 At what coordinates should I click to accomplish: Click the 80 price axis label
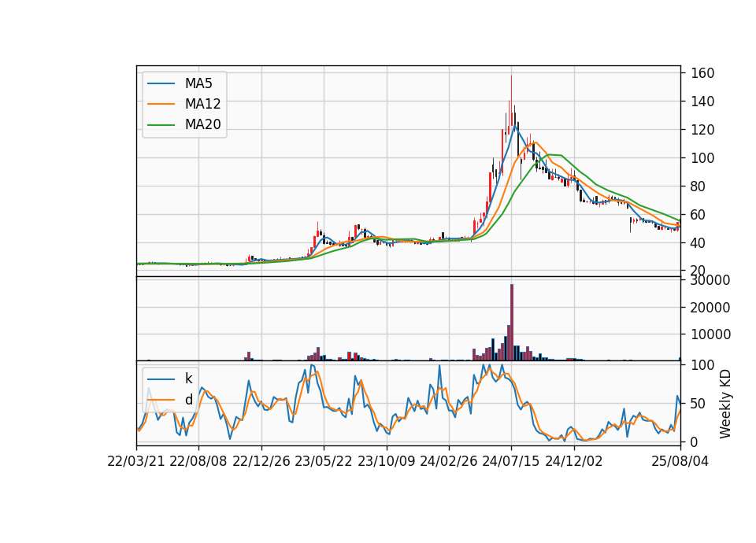699,187
